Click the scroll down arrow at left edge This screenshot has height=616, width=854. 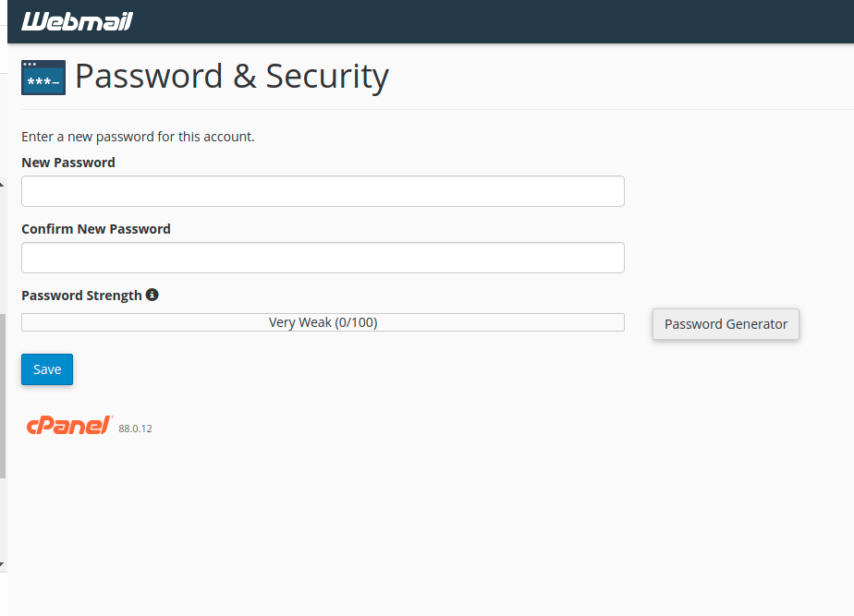(x=3, y=562)
